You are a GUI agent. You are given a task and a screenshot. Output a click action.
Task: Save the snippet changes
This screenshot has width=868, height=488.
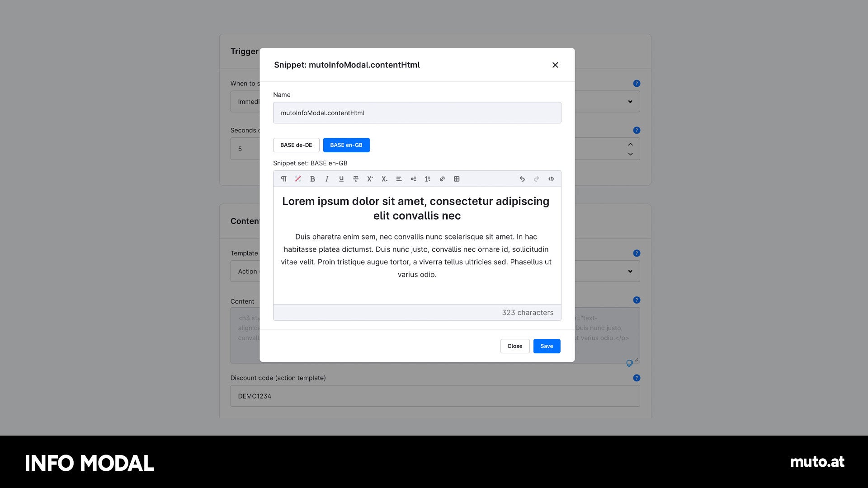pyautogui.click(x=547, y=346)
